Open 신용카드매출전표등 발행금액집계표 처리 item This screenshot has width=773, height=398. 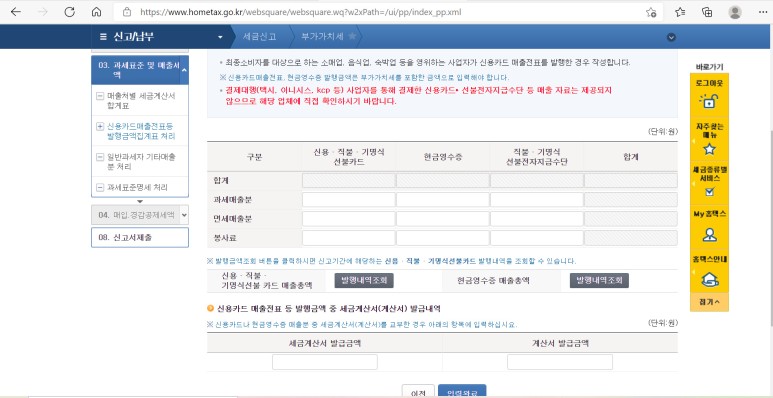coord(141,131)
